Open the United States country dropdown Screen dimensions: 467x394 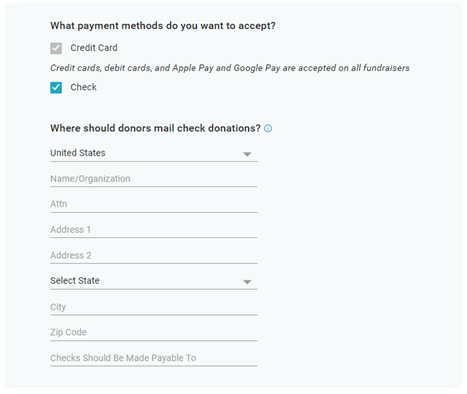[154, 153]
